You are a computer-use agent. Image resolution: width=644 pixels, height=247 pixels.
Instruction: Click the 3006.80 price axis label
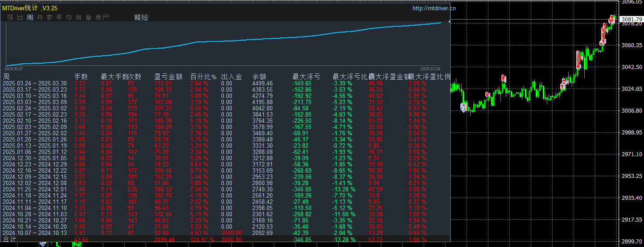pyautogui.click(x=632, y=110)
